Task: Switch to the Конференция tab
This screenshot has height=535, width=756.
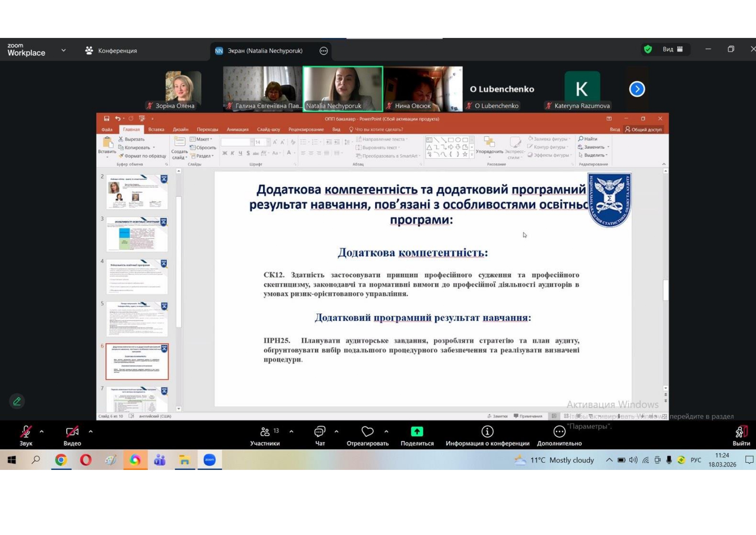Action: [112, 51]
